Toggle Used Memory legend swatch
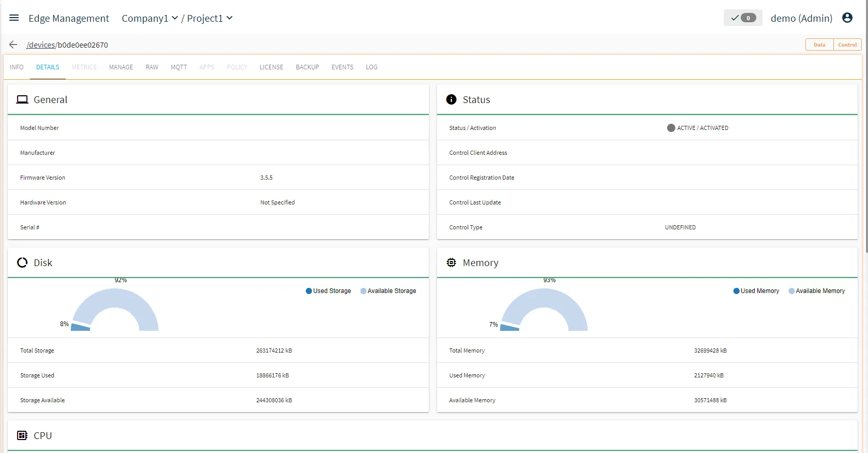Screen dimensions: 868x453 [x=736, y=291]
